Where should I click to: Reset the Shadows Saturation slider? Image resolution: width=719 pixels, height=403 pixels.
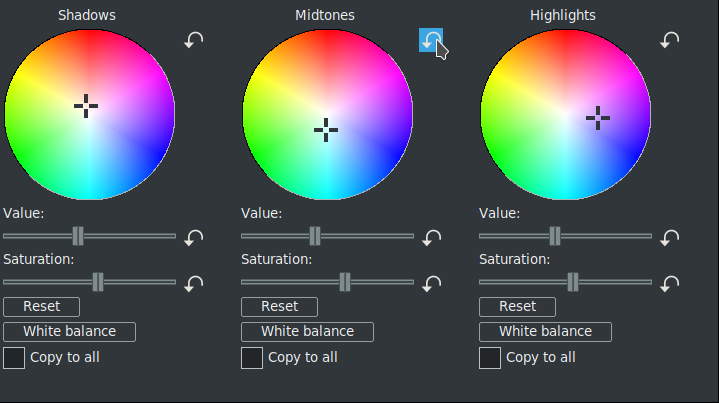194,283
